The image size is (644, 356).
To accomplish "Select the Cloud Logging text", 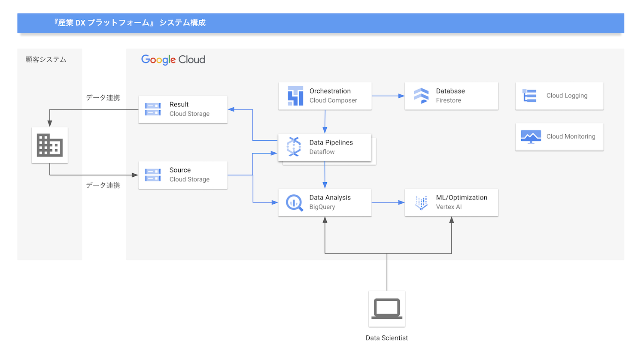I will (567, 96).
